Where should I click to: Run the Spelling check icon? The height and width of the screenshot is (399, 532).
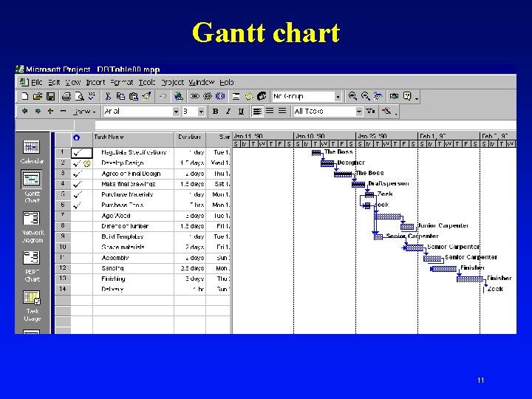click(x=92, y=96)
